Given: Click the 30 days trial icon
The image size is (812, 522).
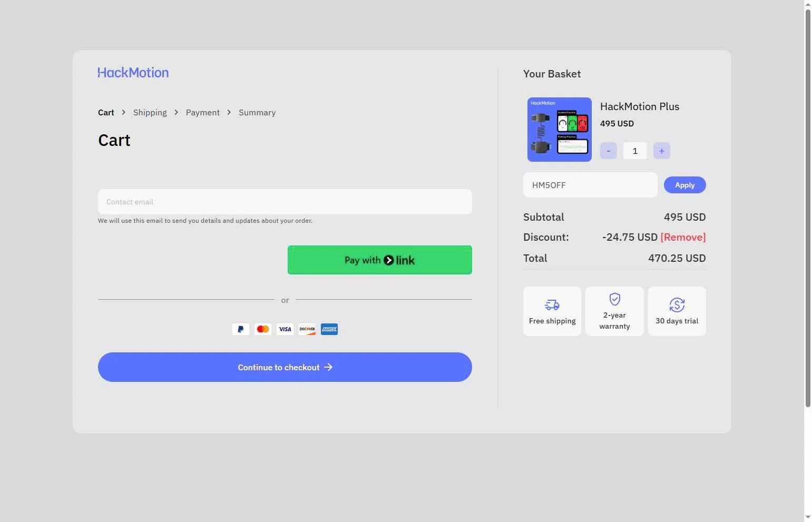Looking at the screenshot, I should [x=677, y=305].
